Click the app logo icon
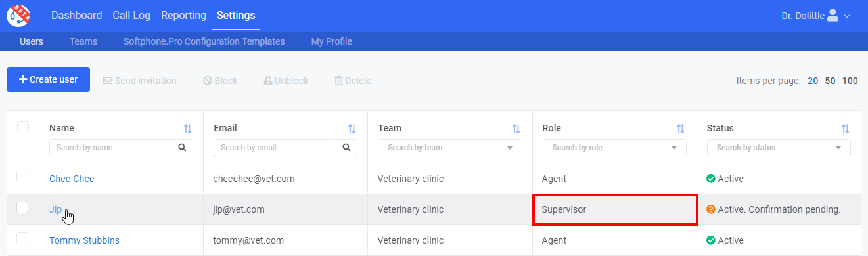 [x=18, y=15]
